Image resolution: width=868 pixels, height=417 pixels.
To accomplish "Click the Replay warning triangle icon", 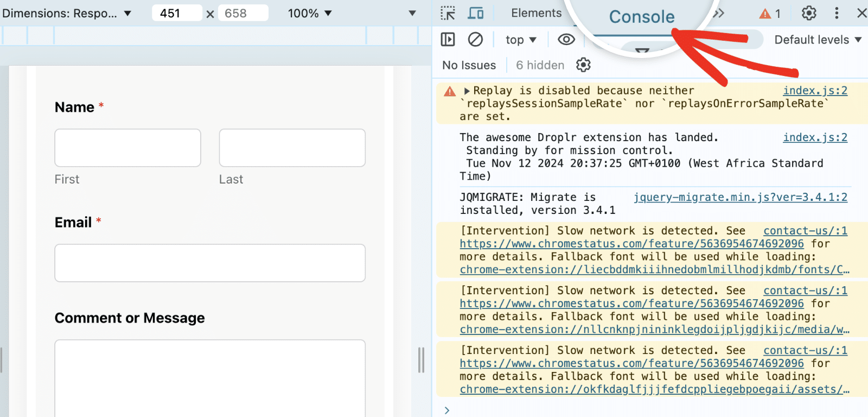I will click(x=450, y=91).
